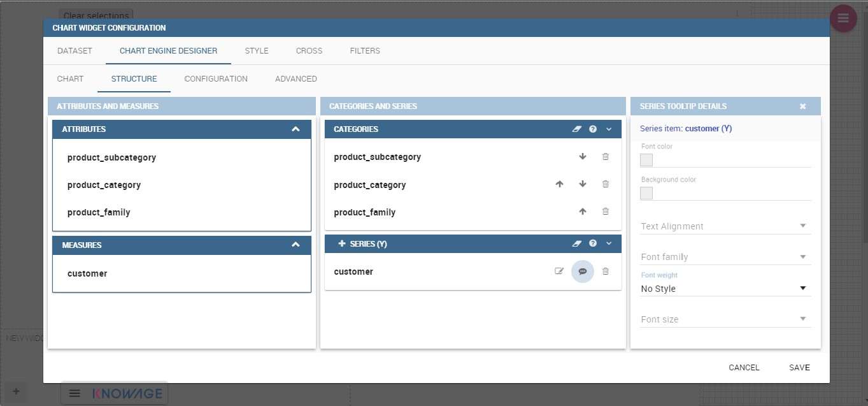Open the Configuration sub-tab
The image size is (868, 406).
pyautogui.click(x=216, y=79)
